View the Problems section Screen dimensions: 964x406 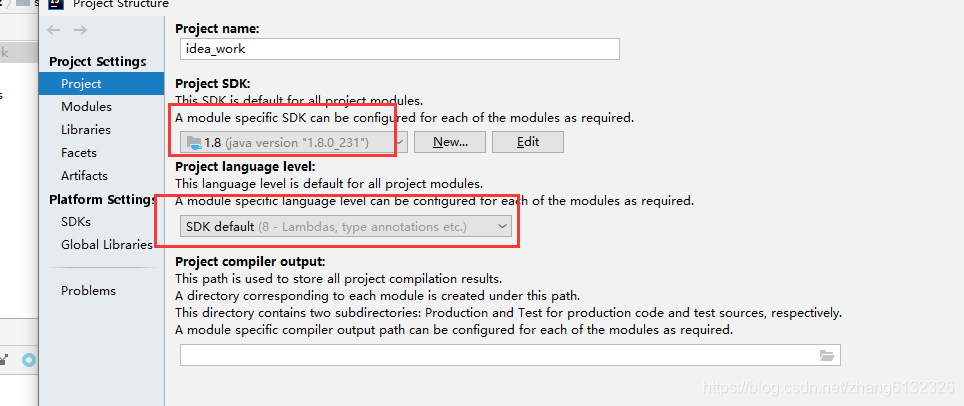(88, 291)
